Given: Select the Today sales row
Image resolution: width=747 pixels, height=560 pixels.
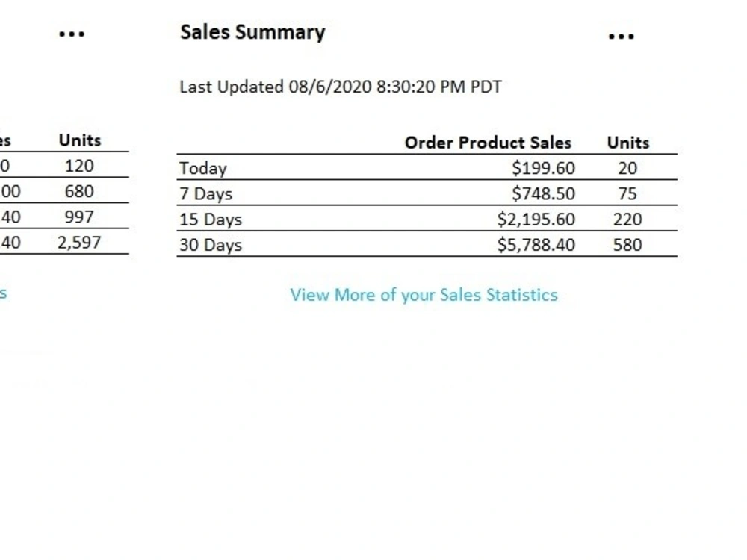Looking at the screenshot, I should (427, 167).
